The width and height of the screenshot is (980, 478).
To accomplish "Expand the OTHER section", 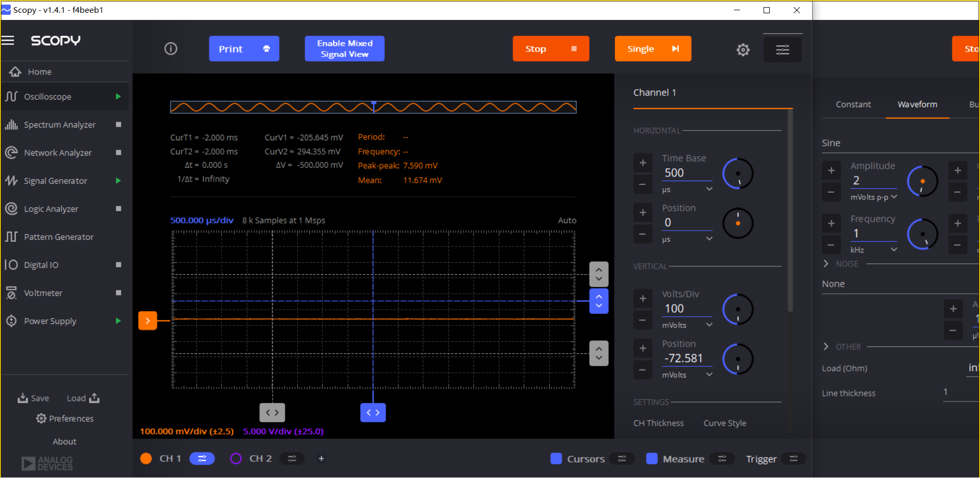I will (x=826, y=347).
